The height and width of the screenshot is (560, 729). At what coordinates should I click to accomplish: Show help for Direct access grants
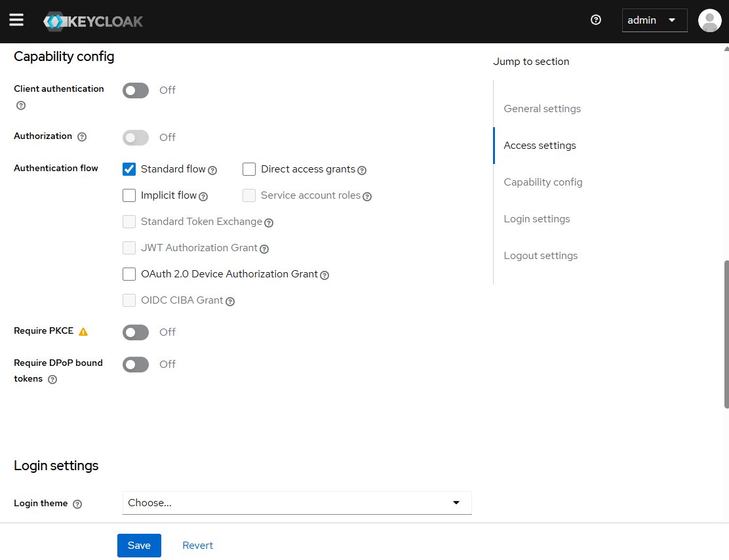(362, 170)
